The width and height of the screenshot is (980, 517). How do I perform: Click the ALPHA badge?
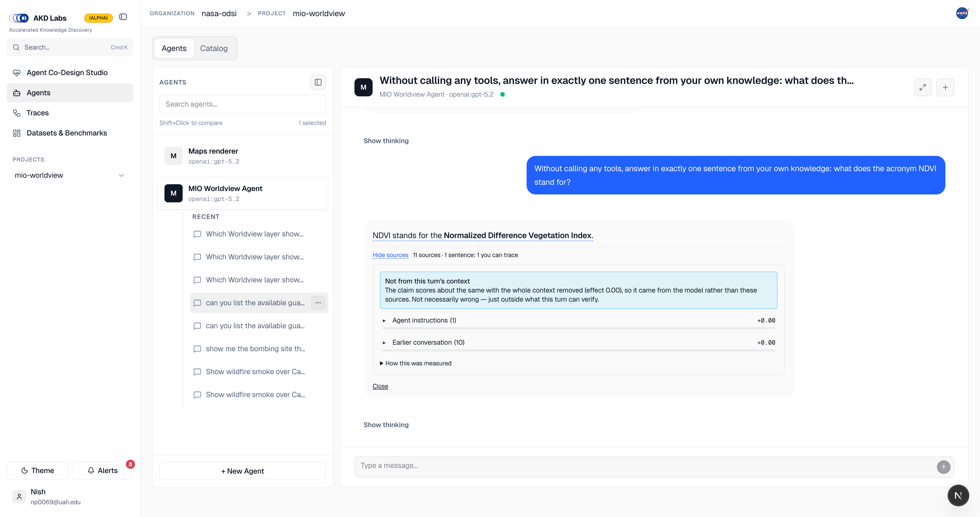click(x=98, y=18)
